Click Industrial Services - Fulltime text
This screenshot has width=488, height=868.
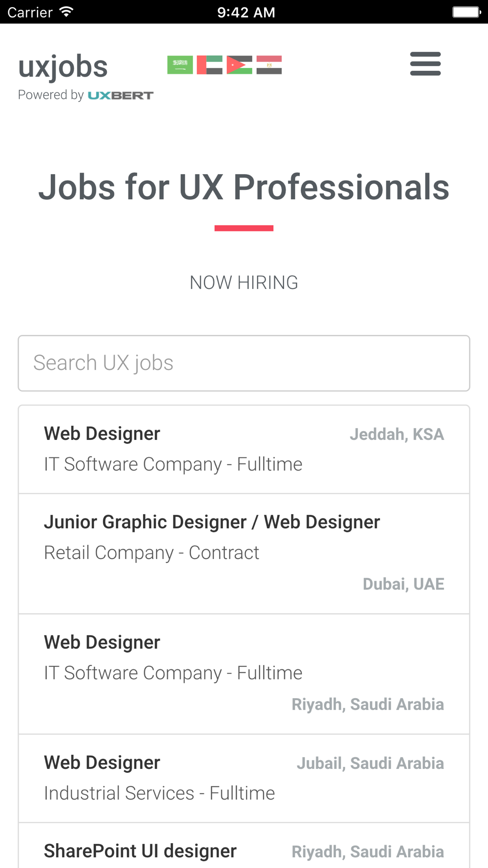click(160, 793)
